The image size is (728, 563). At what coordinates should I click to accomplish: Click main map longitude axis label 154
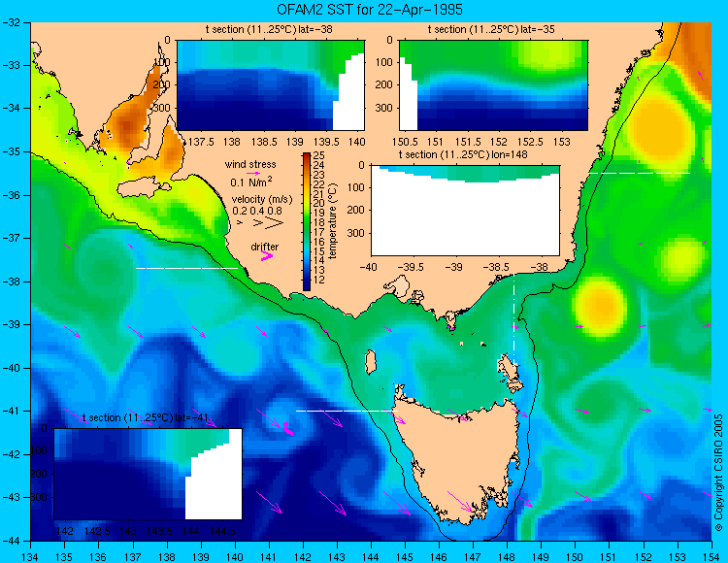(x=711, y=557)
